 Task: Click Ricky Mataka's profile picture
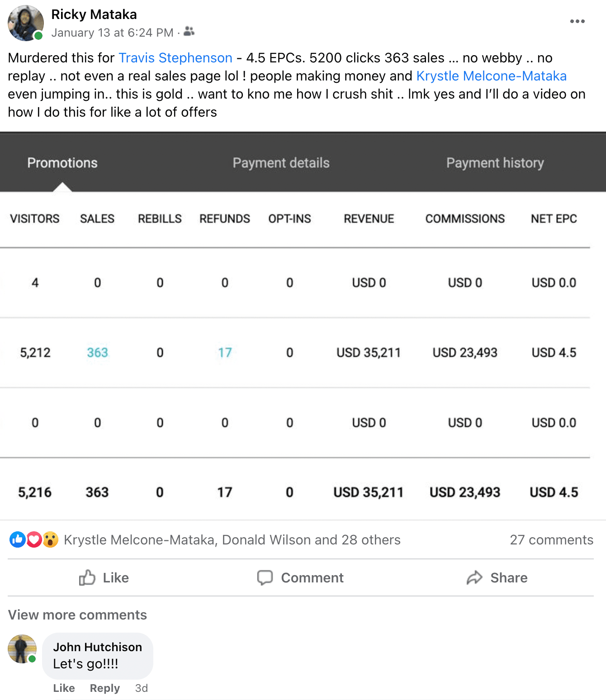(25, 23)
